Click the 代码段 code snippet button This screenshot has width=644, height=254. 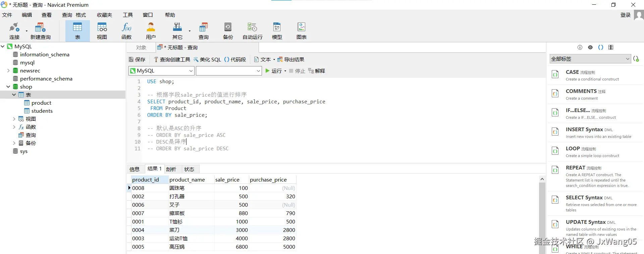(x=235, y=59)
